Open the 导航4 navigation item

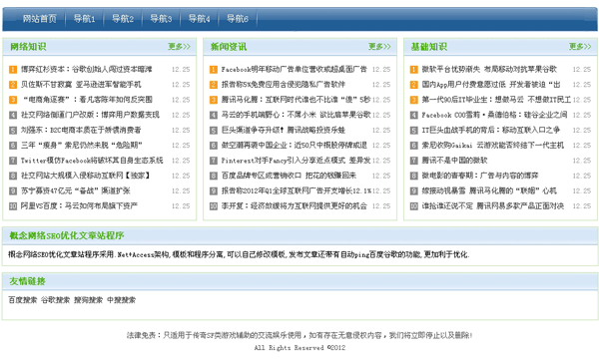199,18
